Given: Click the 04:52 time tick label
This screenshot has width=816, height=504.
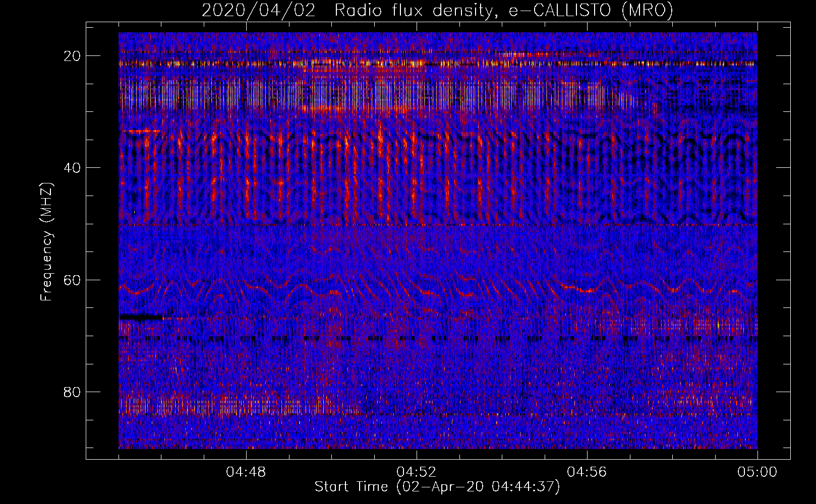Looking at the screenshot, I should pyautogui.click(x=417, y=472).
